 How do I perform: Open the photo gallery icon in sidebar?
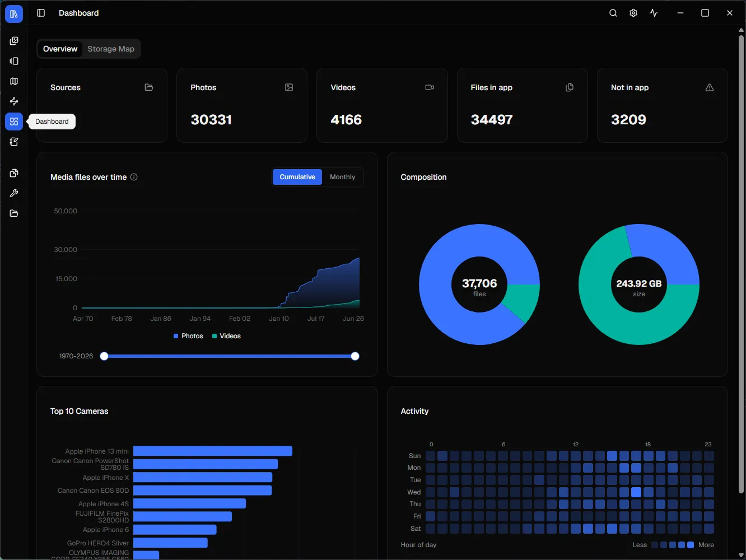point(14,41)
